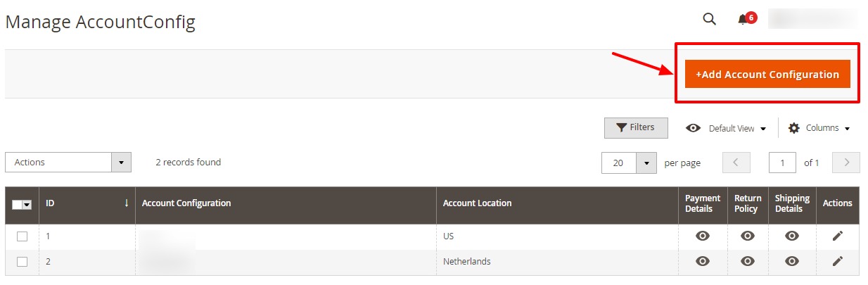Toggle the select-all checkbox in table header
Viewport: 868px width, 285px height.
tap(18, 204)
